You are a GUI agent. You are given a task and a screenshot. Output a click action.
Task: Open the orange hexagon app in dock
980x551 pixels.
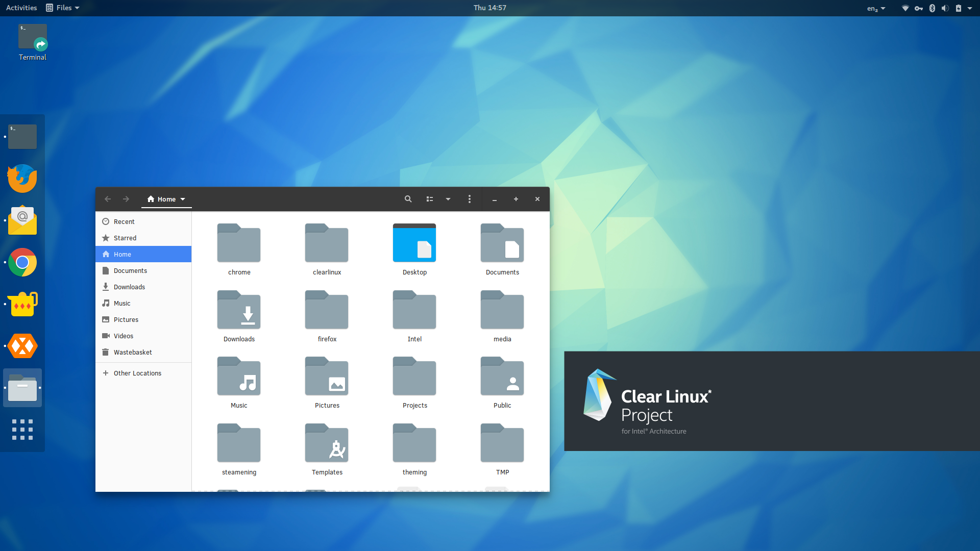click(x=22, y=346)
